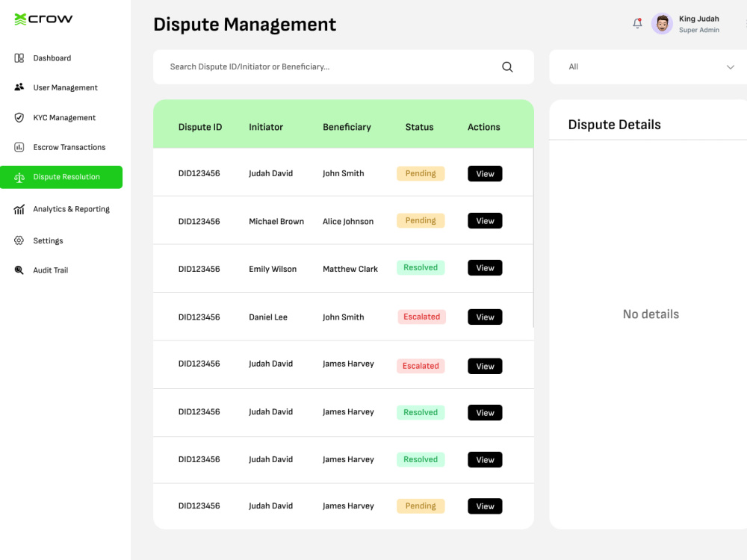This screenshot has height=560, width=747.
Task: View the Judah David vs John Smith dispute
Action: click(x=485, y=174)
